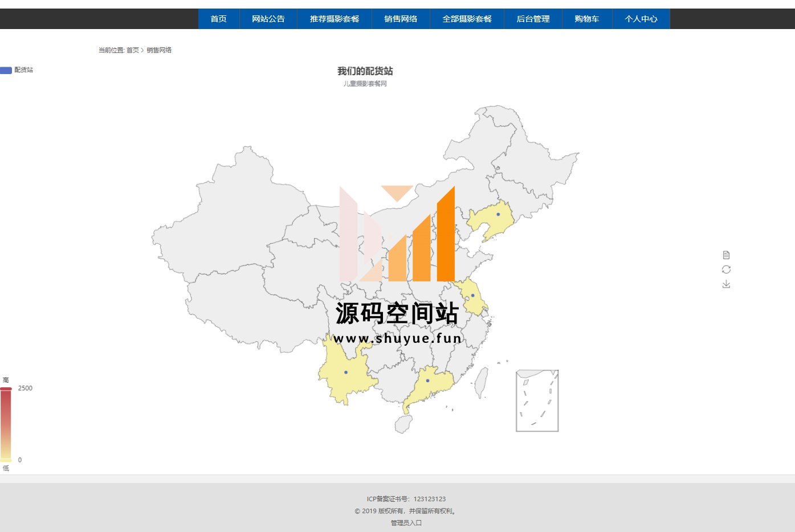Open the data view icon
The width and height of the screenshot is (795, 532).
[726, 255]
